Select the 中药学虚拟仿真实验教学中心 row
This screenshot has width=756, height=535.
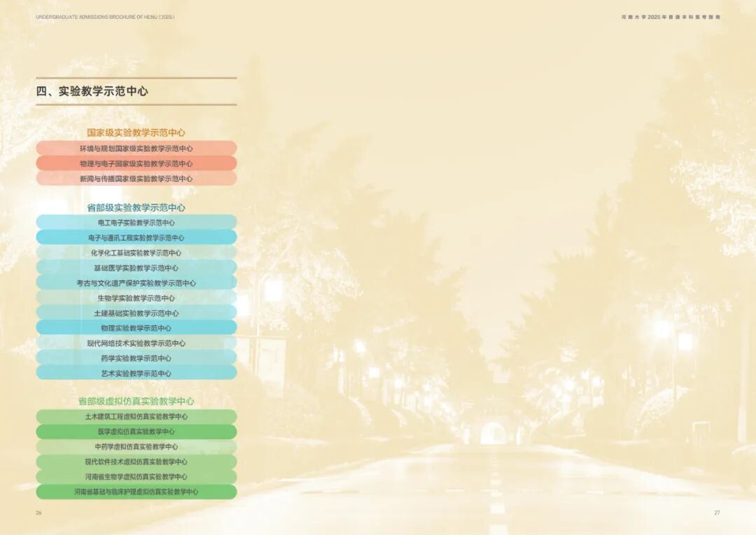pyautogui.click(x=136, y=446)
